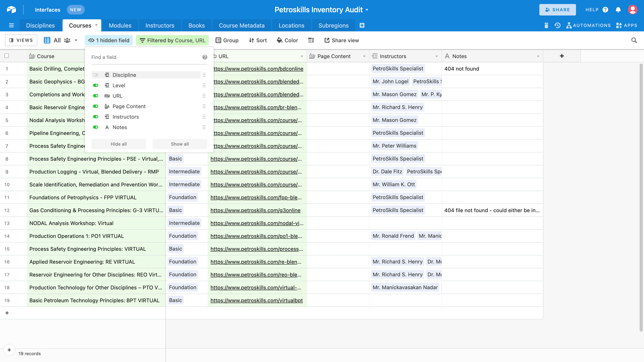Screen dimensions: 644x362
Task: Open the Color options
Action: pos(288,40)
